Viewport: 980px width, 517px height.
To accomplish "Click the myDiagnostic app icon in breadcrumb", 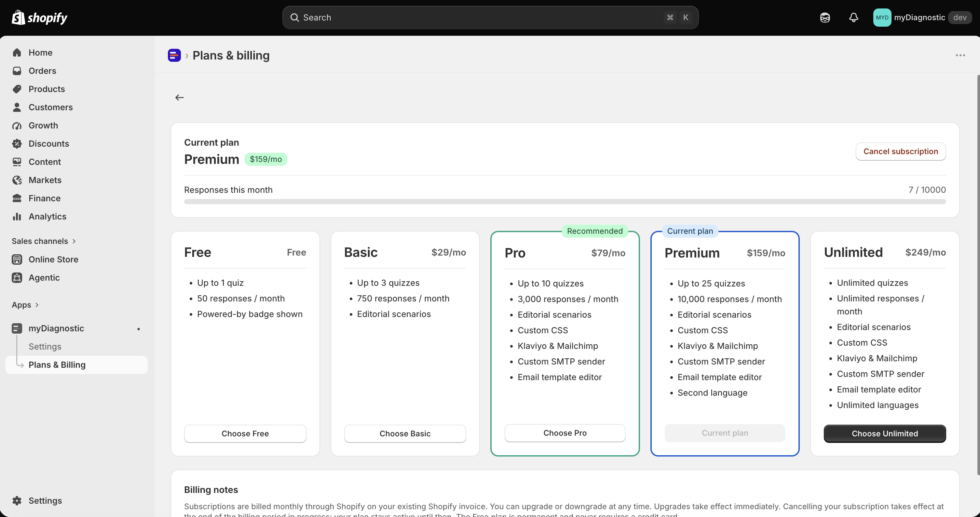I will coord(174,56).
